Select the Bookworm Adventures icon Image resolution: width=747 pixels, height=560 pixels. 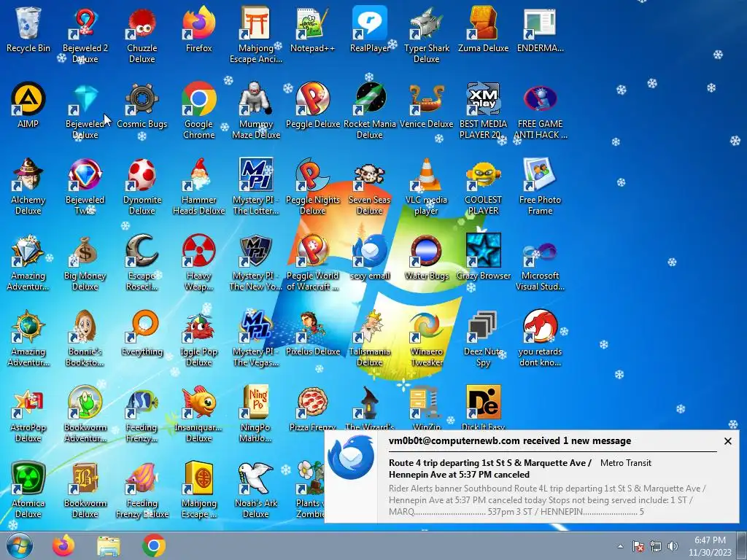point(85,414)
